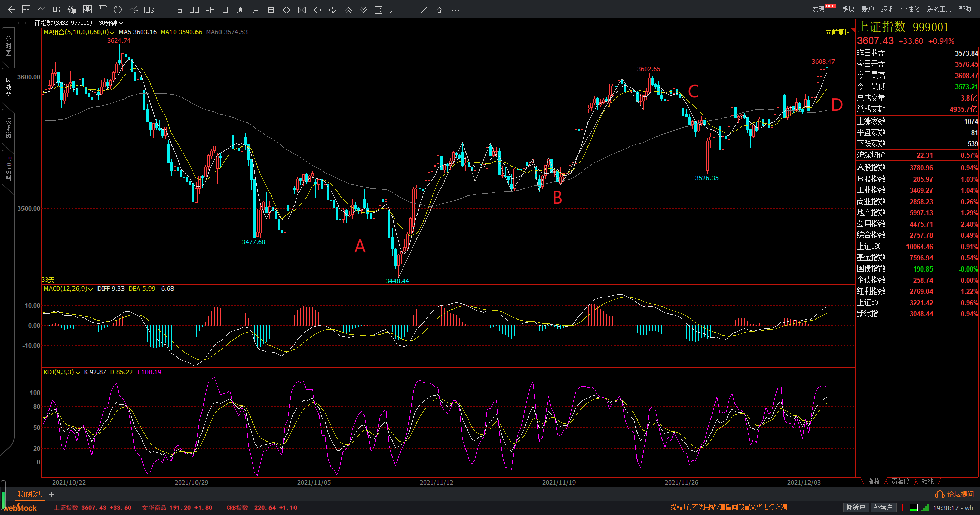
Task: Open the 30分钟 period dropdown
Action: tap(111, 23)
